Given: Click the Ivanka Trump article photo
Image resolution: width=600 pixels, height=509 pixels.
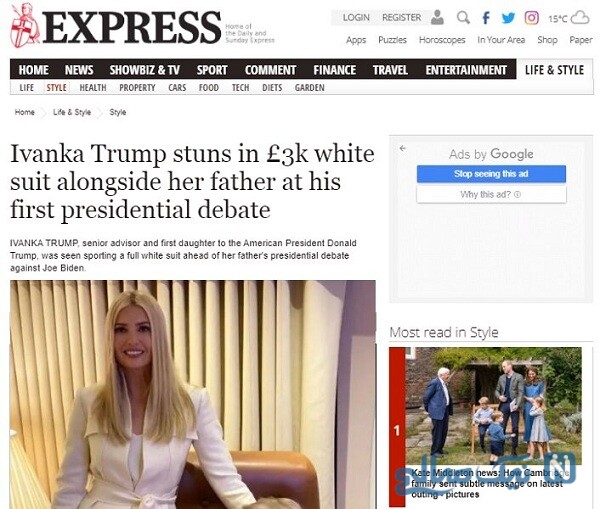Looking at the screenshot, I should (x=193, y=395).
